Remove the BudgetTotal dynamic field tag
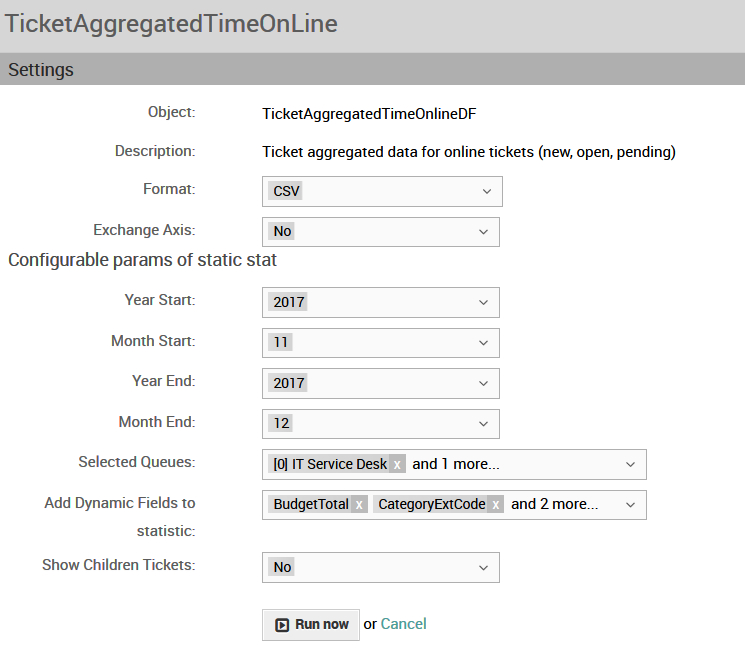Viewport: 745px width, 650px height. click(359, 505)
